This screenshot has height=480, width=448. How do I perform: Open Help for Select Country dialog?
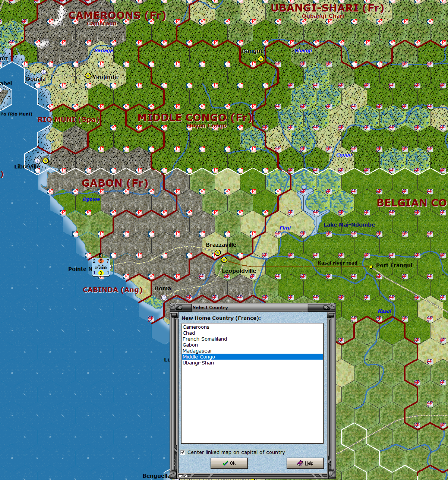tap(305, 463)
